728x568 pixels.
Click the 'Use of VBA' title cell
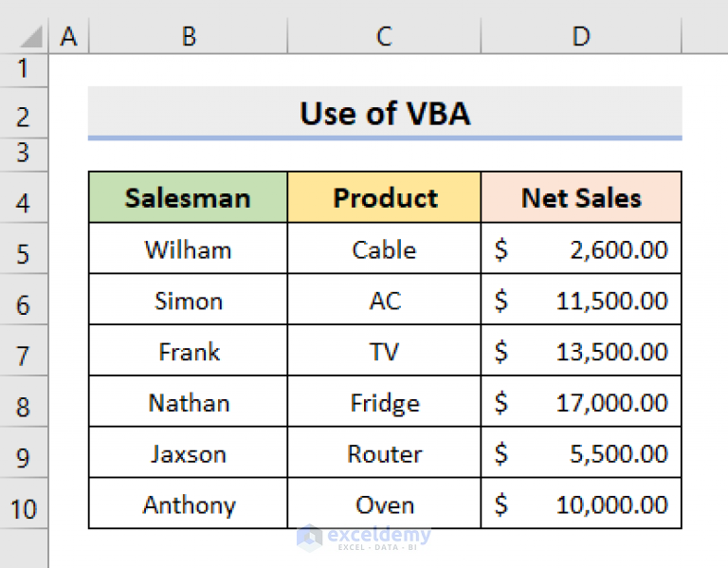pyautogui.click(x=385, y=113)
